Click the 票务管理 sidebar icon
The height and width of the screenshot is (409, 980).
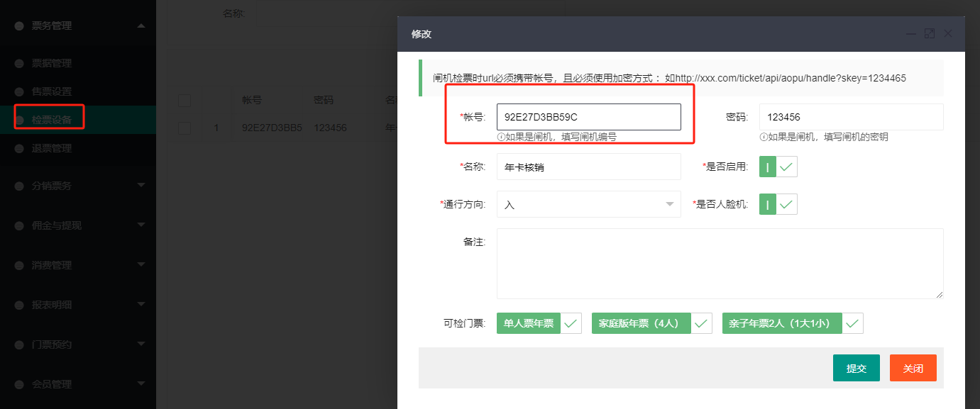[18, 25]
